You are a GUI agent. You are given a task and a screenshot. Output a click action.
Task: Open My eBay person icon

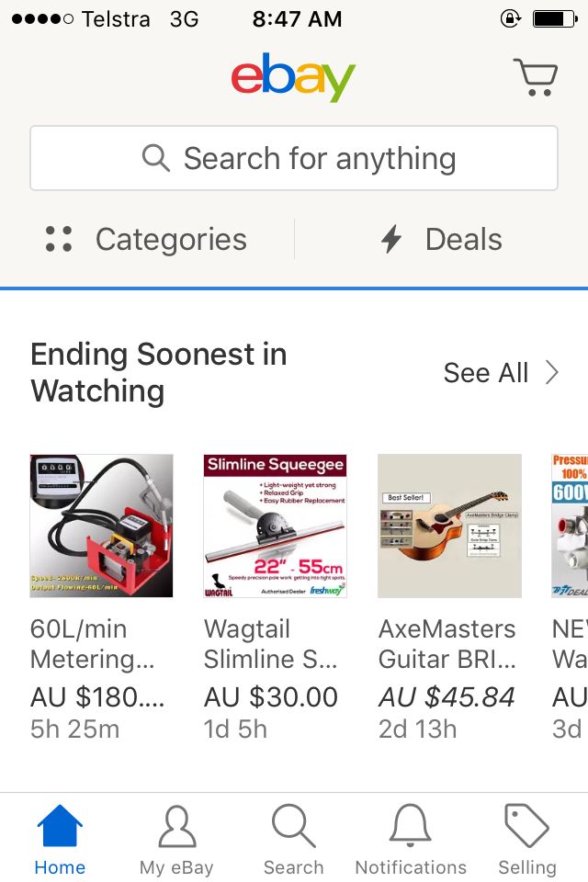pos(176,827)
